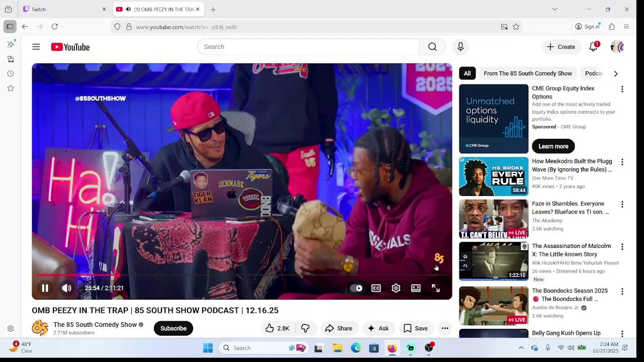Click Sign in to browser account

pyautogui.click(x=588, y=27)
